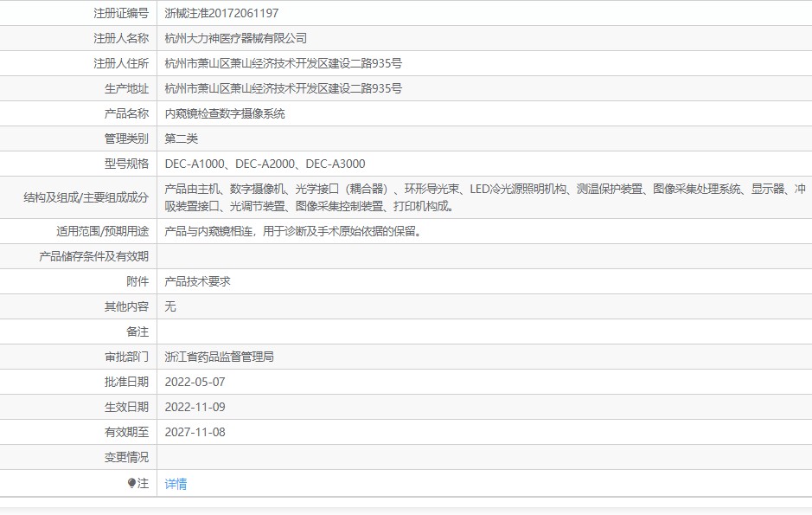The image size is (812, 515).
Task: Select product name 内窥镜检查数字摄像系统
Action: pyautogui.click(x=224, y=113)
